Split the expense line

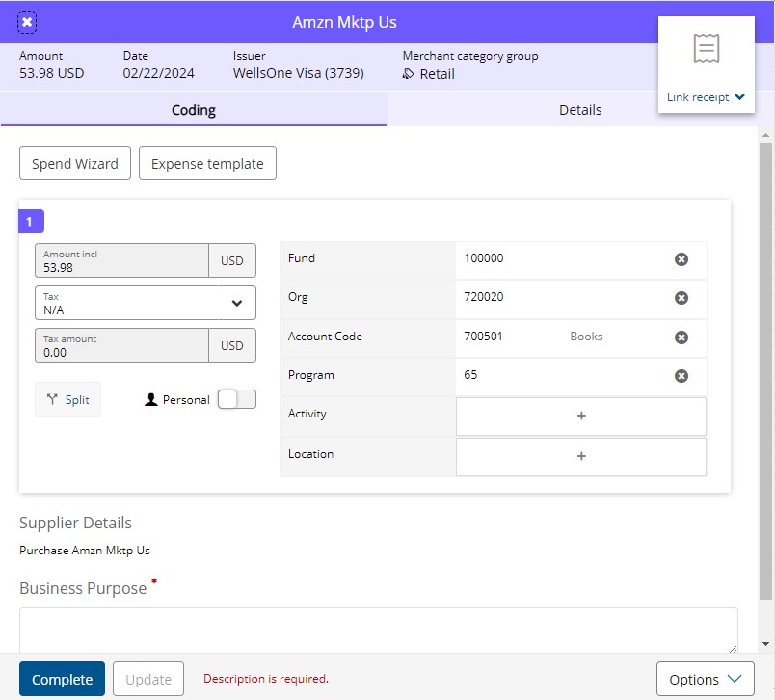[67, 400]
